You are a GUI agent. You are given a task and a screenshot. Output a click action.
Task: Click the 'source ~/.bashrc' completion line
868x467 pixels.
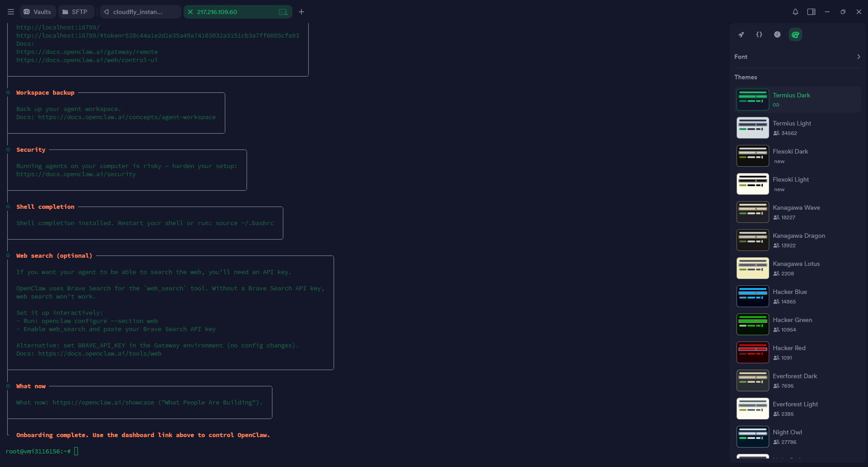(x=145, y=223)
